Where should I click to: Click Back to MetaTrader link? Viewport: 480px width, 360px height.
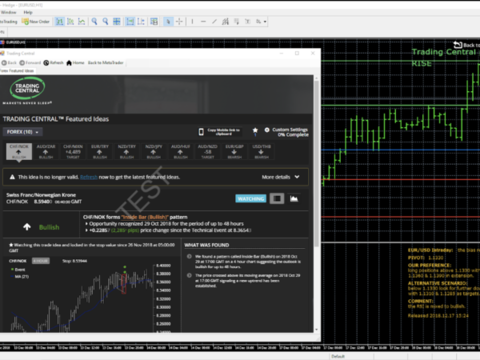pos(106,63)
